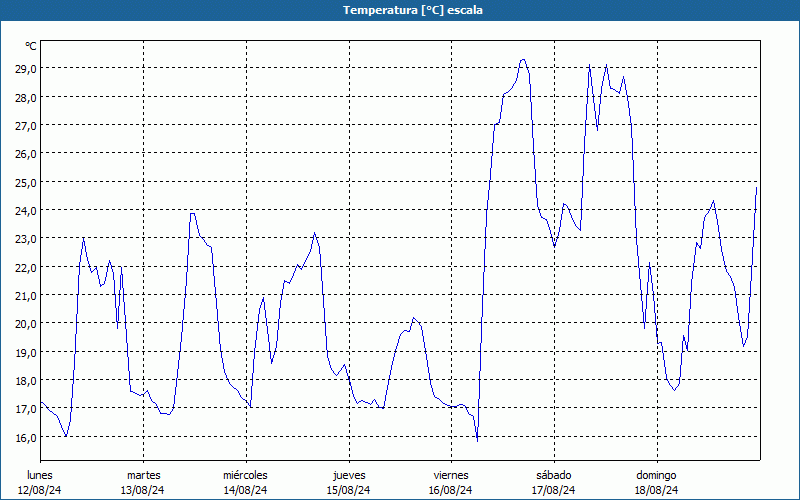Image resolution: width=800 pixels, height=500 pixels.
Task: Click the °C unit label on axis
Action: [31, 46]
